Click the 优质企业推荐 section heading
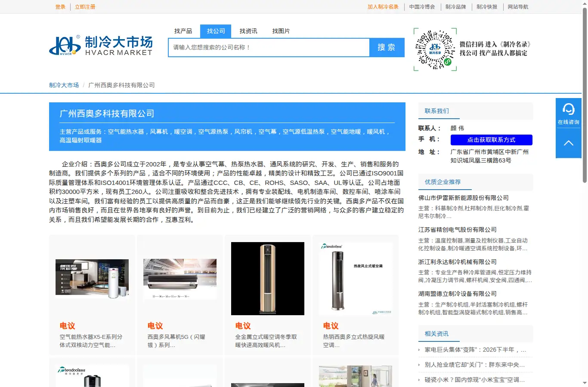This screenshot has width=588, height=387. (443, 182)
